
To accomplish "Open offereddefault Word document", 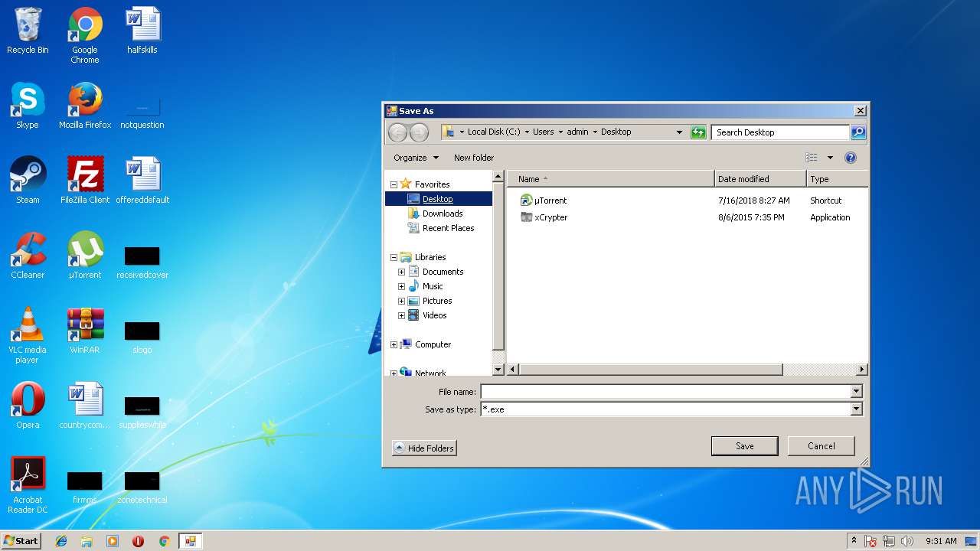I will (142, 181).
